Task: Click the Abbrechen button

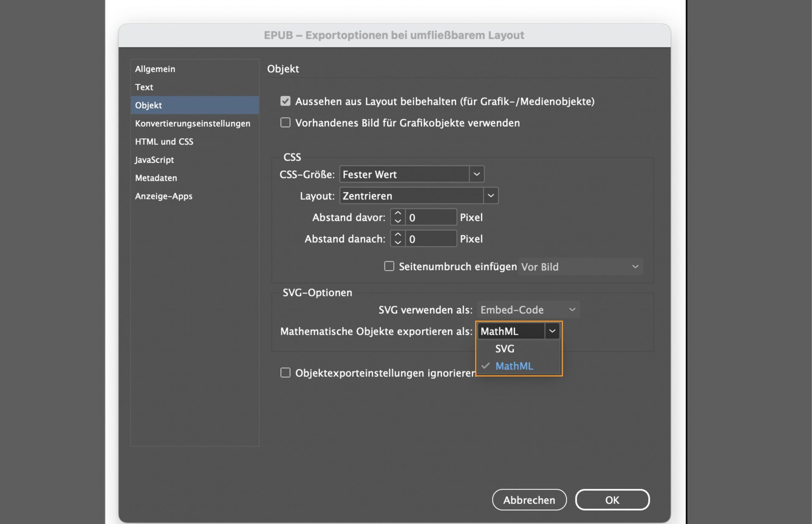Action: [529, 499]
